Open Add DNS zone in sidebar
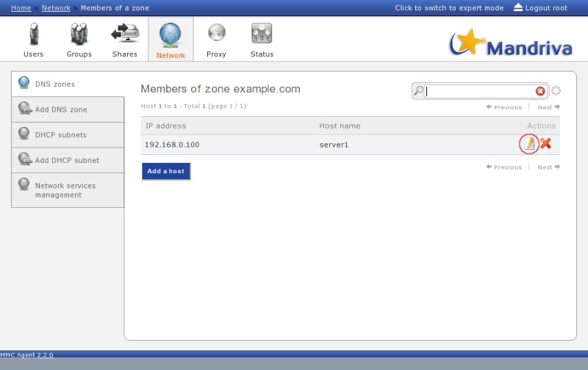Viewport: 588px width, 370px height. pyautogui.click(x=68, y=109)
